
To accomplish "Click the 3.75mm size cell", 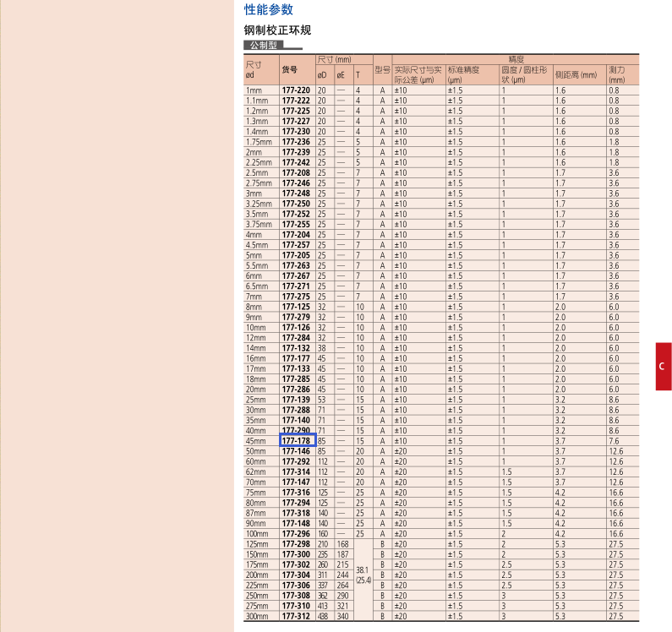I will pos(259,225).
